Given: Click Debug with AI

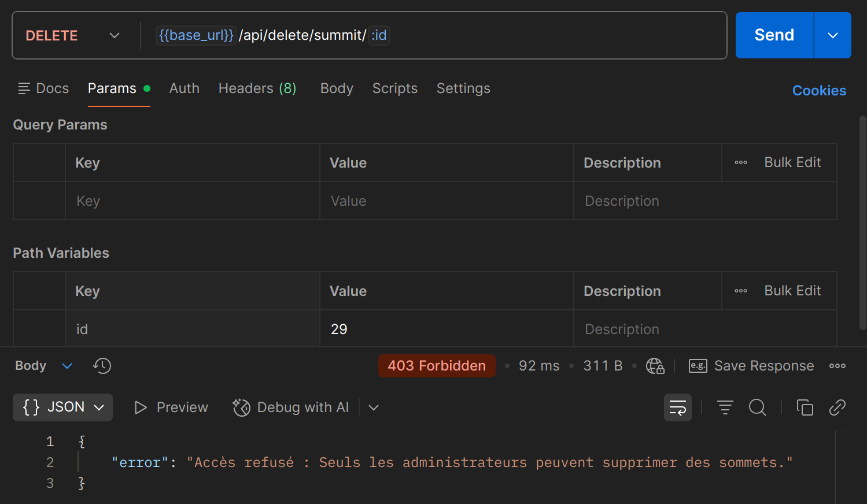Looking at the screenshot, I should click(291, 407).
